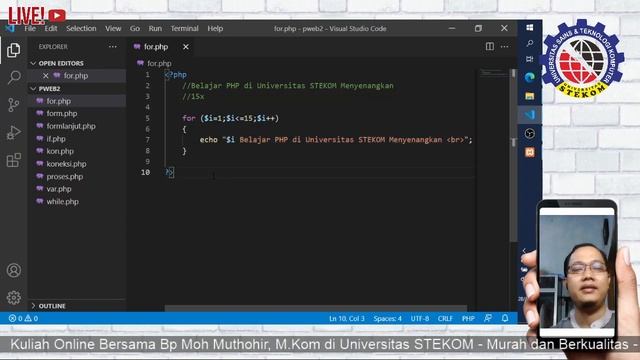The width and height of the screenshot is (640, 360).
Task: Open the Edit menu
Action: (51, 29)
